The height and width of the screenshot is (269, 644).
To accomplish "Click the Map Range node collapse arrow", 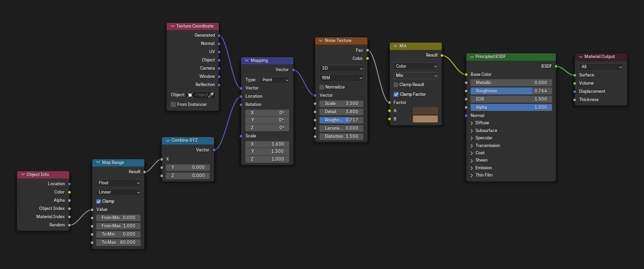I will click(x=98, y=163).
